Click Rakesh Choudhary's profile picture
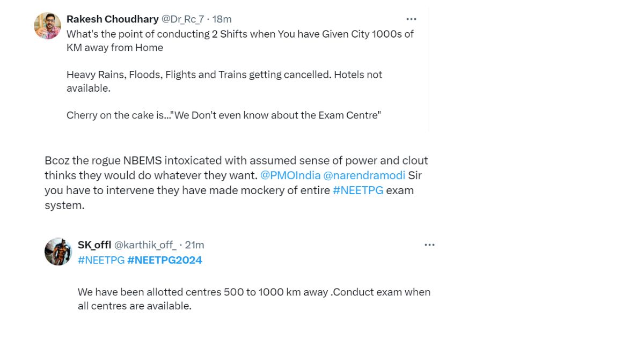644x362 pixels. [47, 26]
